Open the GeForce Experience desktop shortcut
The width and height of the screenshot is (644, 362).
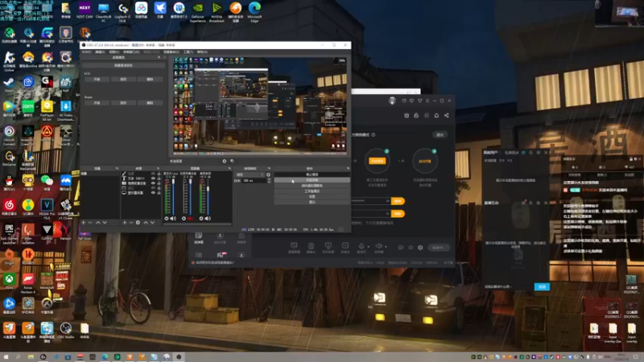point(197,11)
